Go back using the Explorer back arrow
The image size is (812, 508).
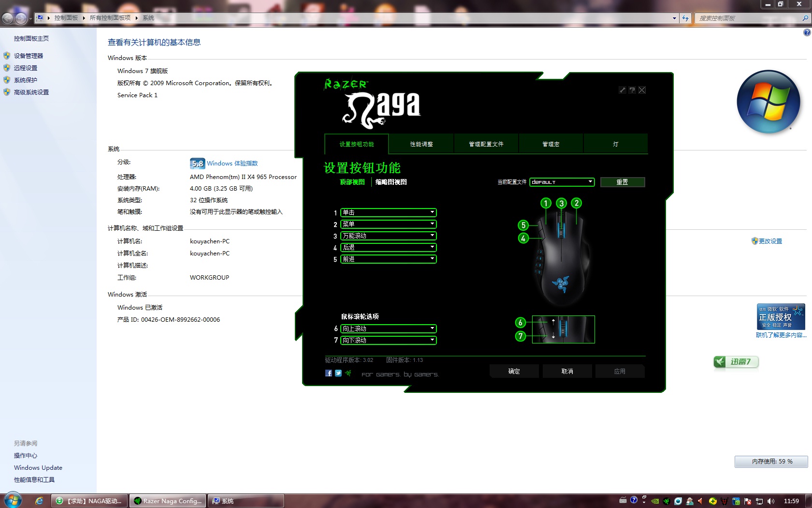(x=8, y=18)
